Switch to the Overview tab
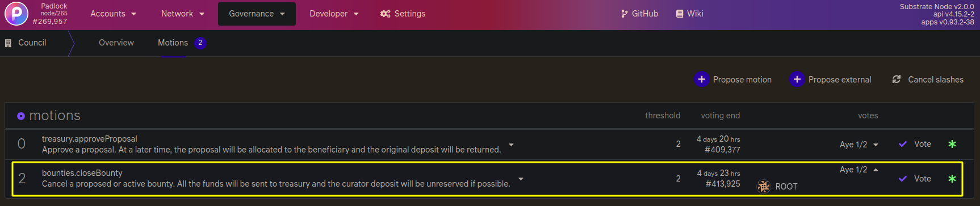The width and height of the screenshot is (980, 206). click(x=116, y=43)
